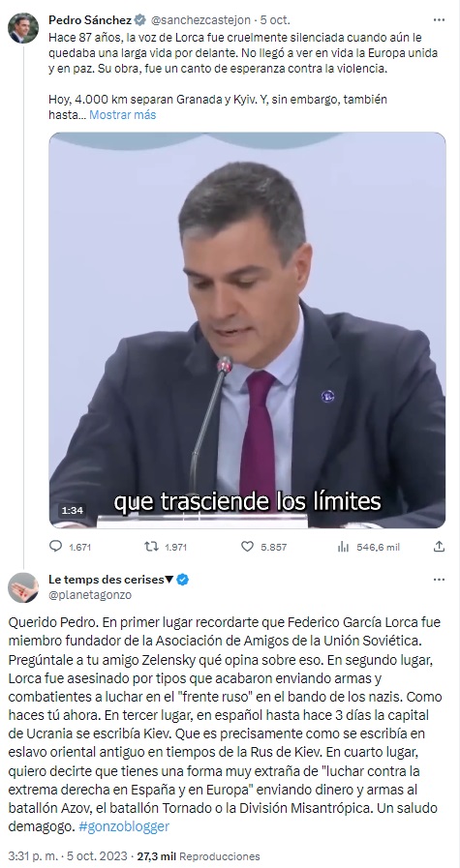This screenshot has height=868, width=460.
Task: Play the video of Pedro Sánchez speaking
Action: click(x=247, y=330)
